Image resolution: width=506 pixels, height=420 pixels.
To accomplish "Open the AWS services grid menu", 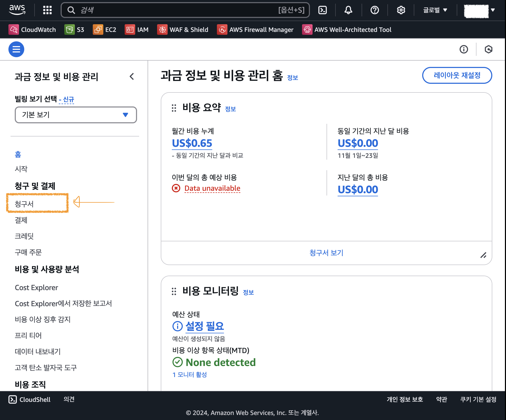I will 47,10.
